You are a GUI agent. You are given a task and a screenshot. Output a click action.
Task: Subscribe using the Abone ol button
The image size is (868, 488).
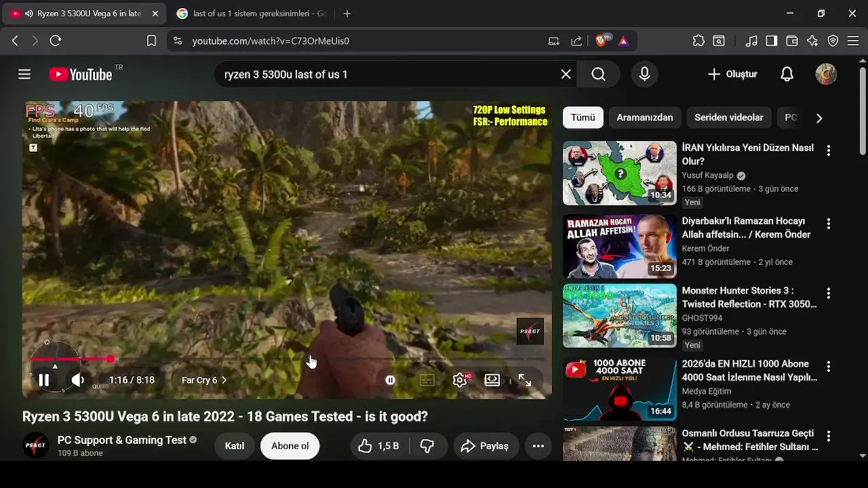click(x=290, y=446)
